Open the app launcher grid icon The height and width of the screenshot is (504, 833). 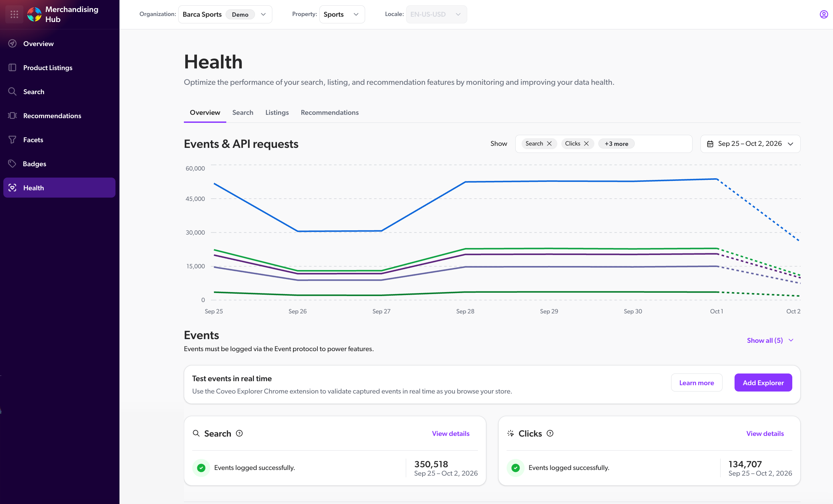coord(14,14)
